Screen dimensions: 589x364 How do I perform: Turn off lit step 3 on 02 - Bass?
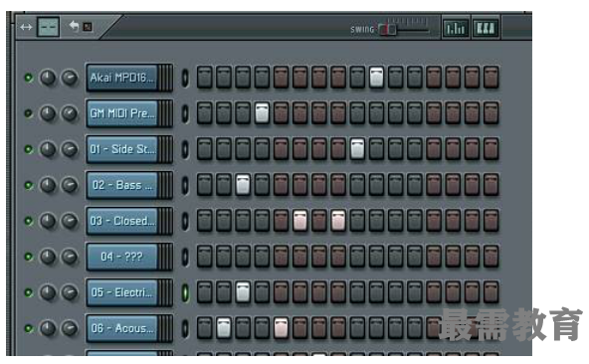[243, 185]
